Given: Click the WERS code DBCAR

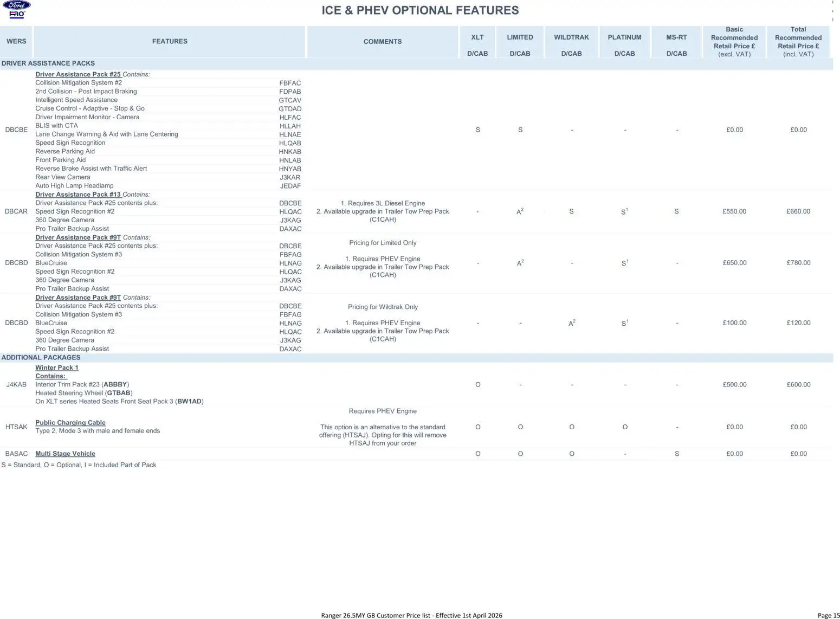Looking at the screenshot, I should (x=16, y=211).
